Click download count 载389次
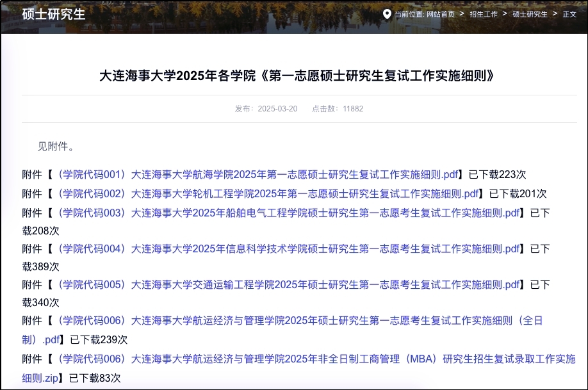Screen dimensions: 588x390 point(40,266)
